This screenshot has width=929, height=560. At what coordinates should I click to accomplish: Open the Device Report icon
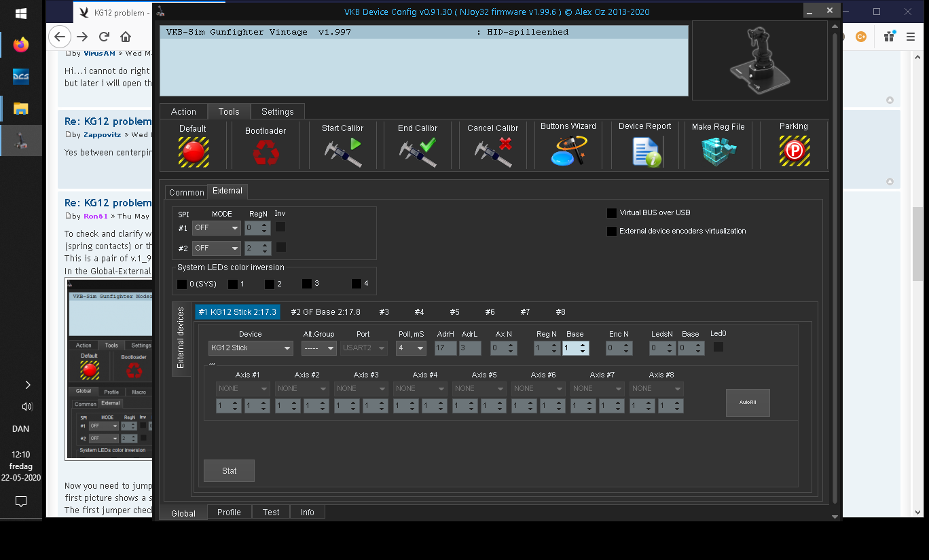pyautogui.click(x=644, y=151)
